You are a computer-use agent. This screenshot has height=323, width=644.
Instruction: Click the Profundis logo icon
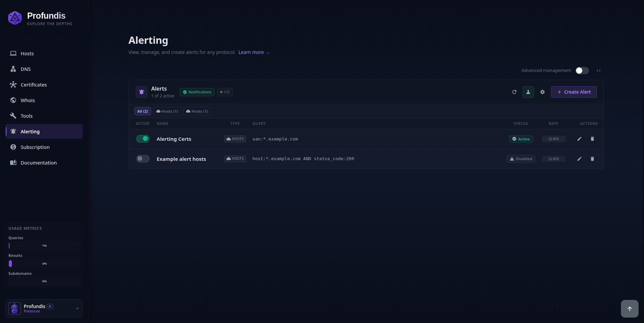tap(15, 18)
